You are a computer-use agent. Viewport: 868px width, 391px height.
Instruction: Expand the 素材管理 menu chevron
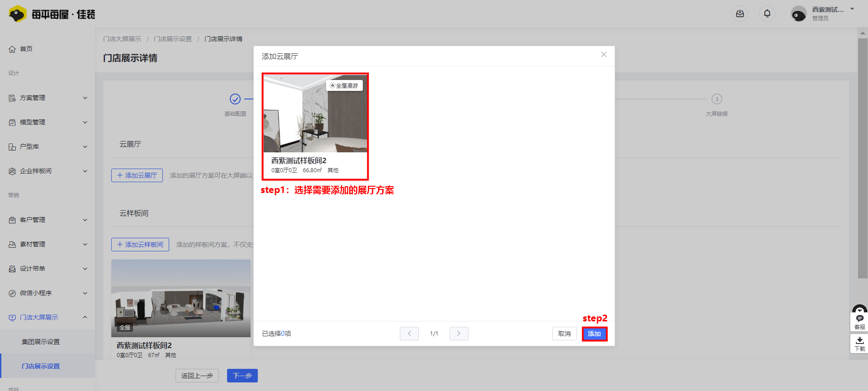click(x=85, y=245)
